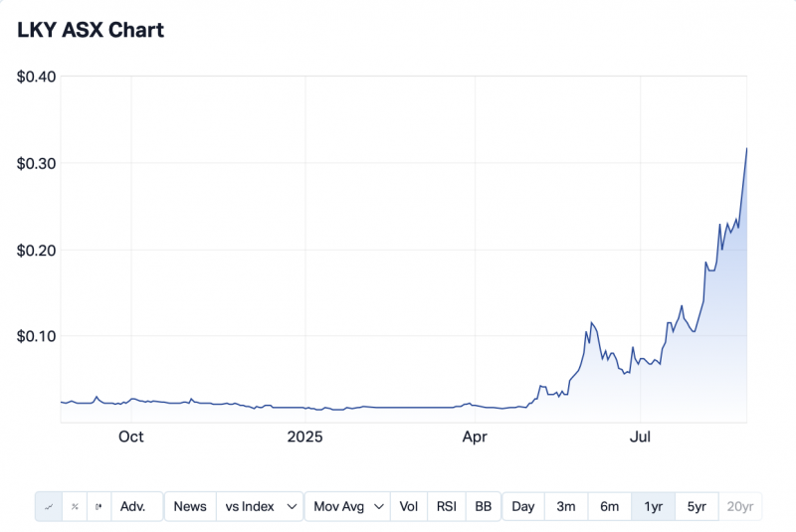Click the 20yr range button
The width and height of the screenshot is (796, 532).
pos(740,506)
